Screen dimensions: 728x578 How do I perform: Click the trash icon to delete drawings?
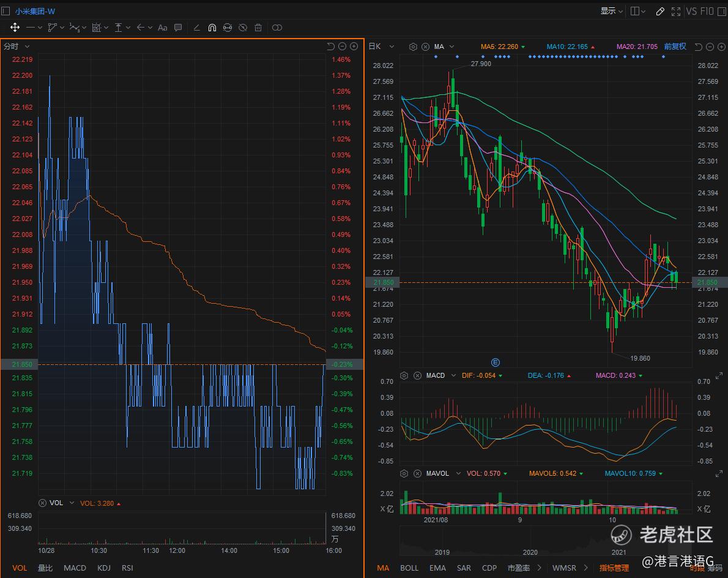tap(258, 28)
